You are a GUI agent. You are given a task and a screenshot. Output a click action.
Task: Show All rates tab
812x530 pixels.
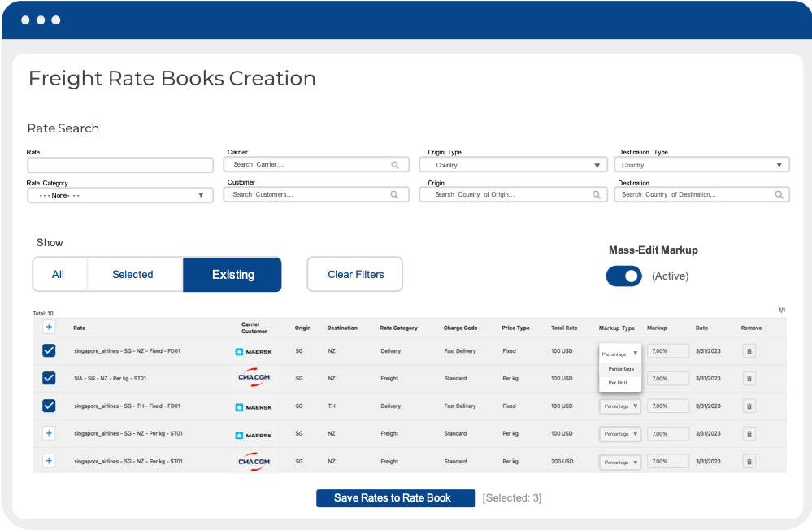click(x=59, y=275)
